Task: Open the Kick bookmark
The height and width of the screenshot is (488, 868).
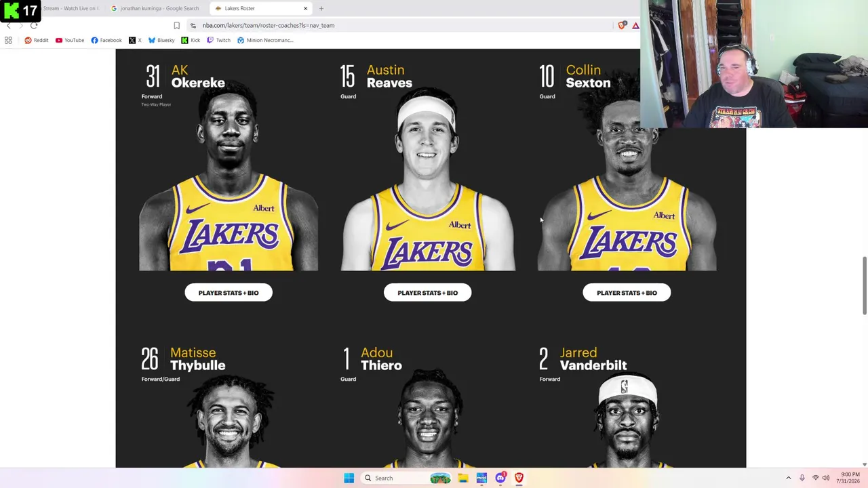Action: (191, 40)
